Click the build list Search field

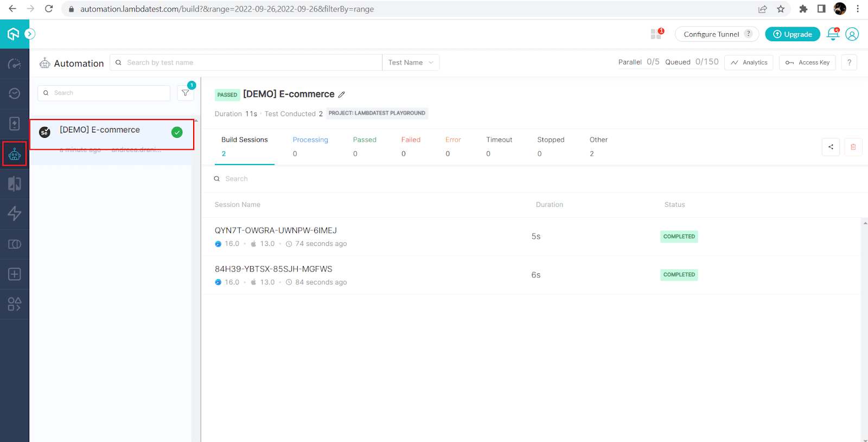click(x=104, y=93)
